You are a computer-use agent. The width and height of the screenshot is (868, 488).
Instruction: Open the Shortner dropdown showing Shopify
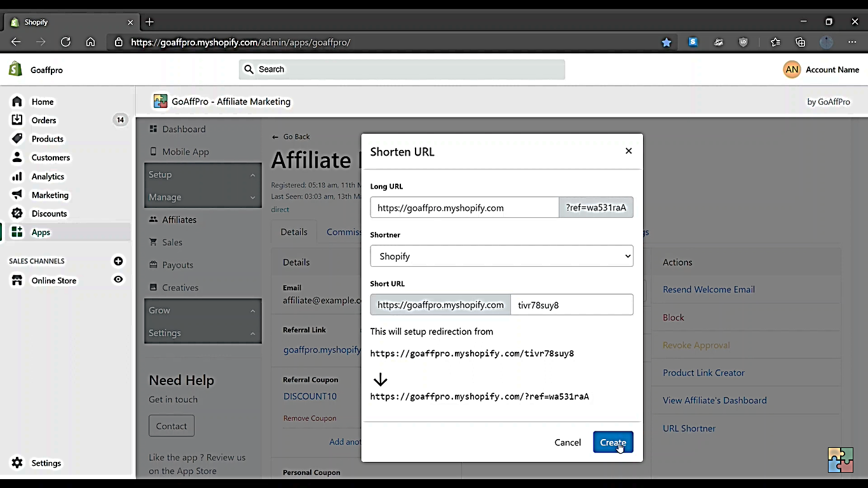pyautogui.click(x=502, y=256)
